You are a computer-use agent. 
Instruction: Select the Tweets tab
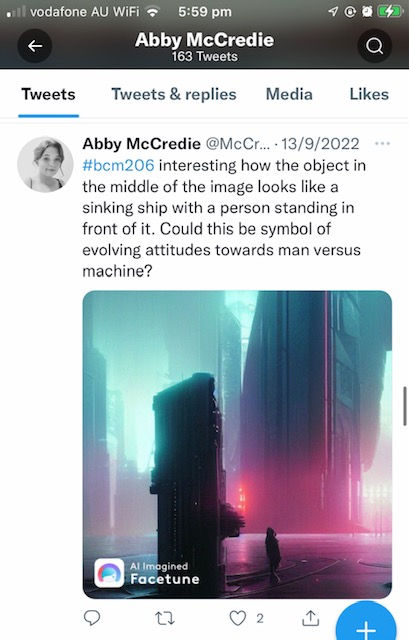48,94
